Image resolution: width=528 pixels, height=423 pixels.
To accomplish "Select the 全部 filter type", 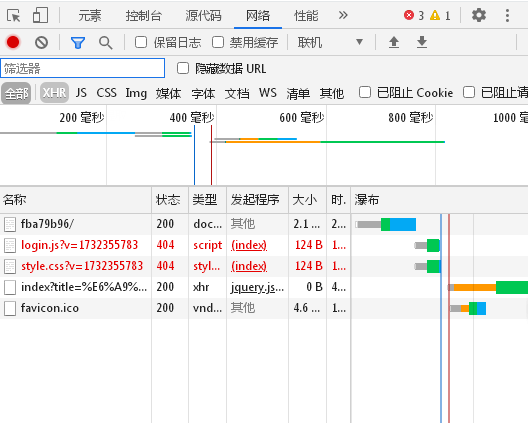I will click(x=16, y=93).
